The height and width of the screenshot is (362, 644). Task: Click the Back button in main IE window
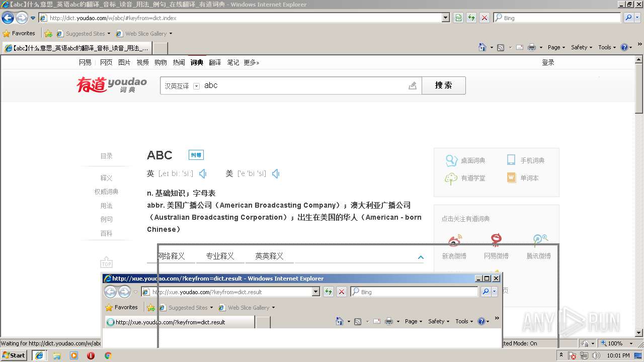click(x=8, y=18)
